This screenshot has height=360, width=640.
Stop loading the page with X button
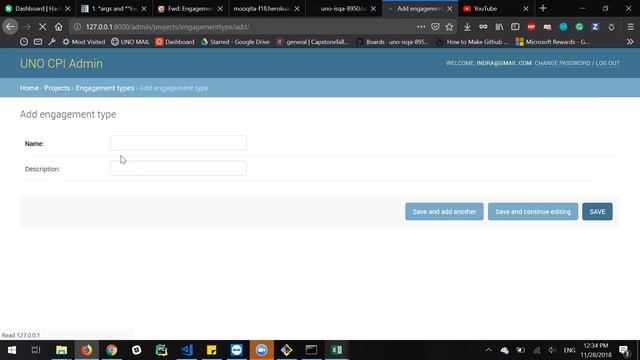click(42, 27)
